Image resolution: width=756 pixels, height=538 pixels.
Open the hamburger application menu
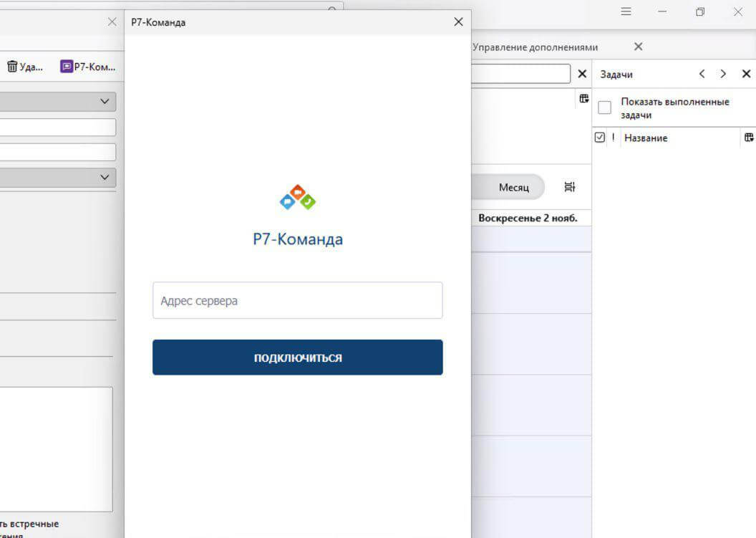[x=626, y=11]
